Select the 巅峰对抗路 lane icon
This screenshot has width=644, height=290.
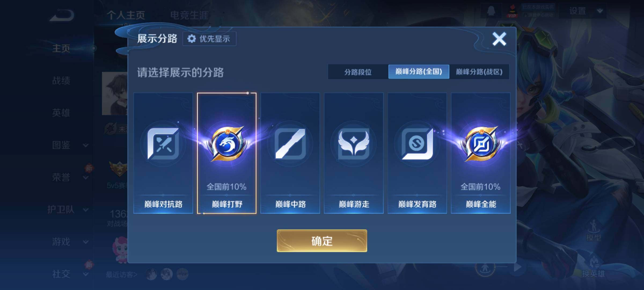click(x=163, y=144)
